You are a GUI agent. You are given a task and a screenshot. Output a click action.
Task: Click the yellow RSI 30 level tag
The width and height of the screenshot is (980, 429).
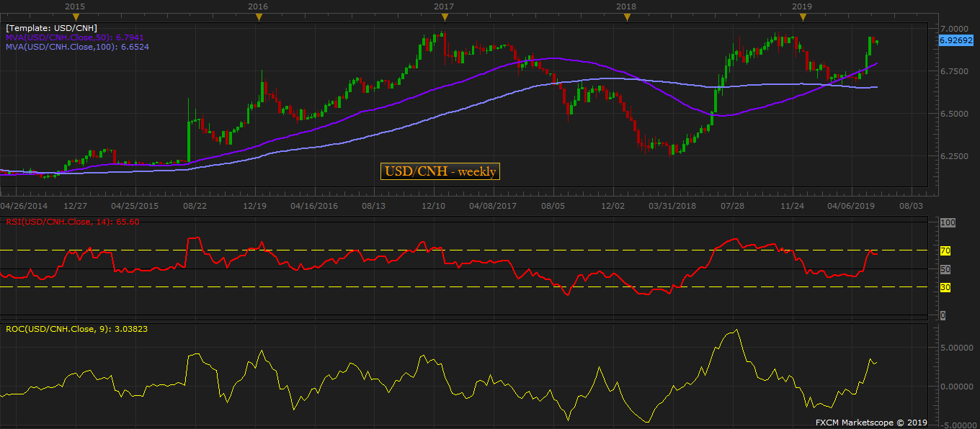click(945, 287)
